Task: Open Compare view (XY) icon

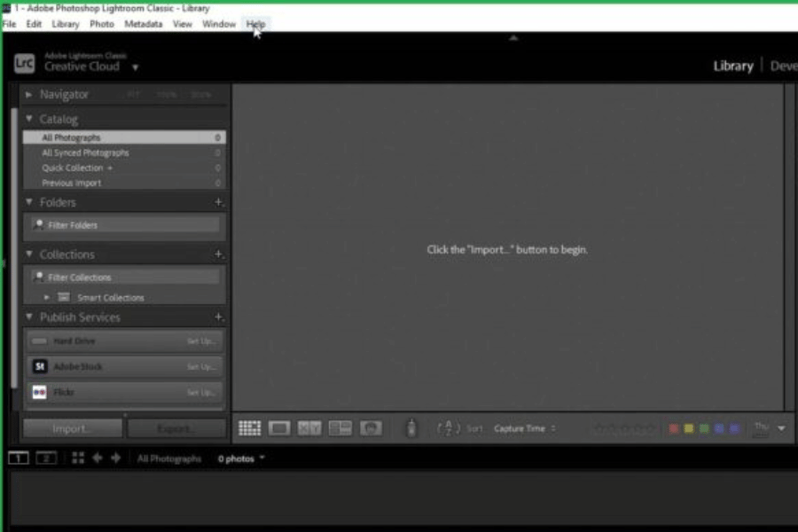Action: (309, 428)
